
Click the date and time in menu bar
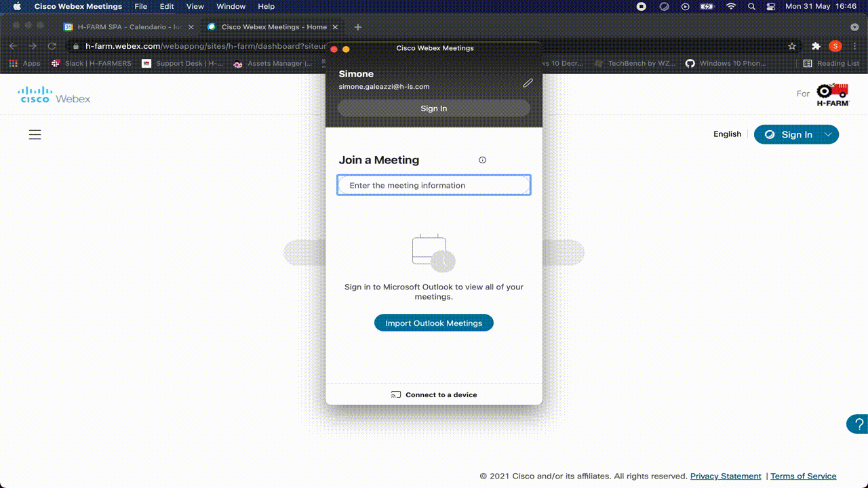point(821,6)
